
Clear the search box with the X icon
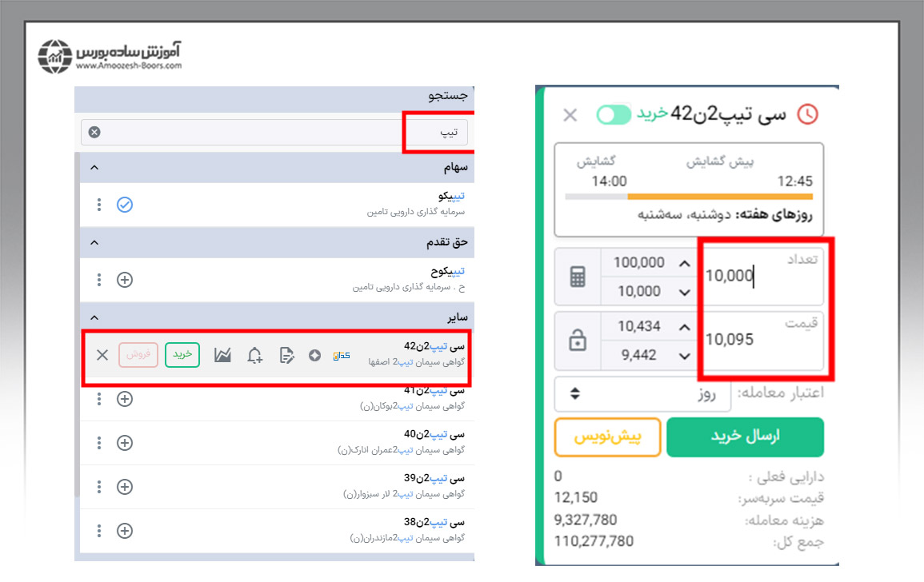94,132
